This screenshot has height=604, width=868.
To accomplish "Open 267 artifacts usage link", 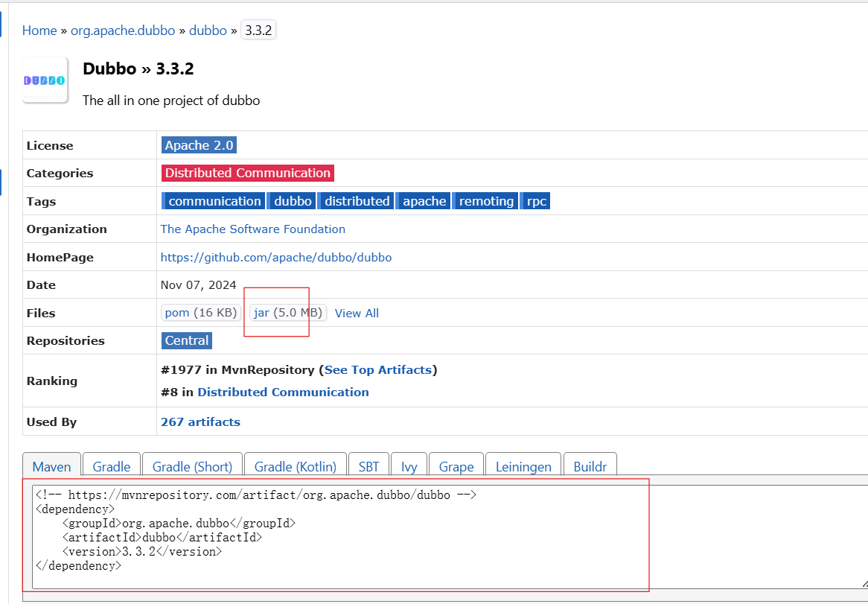I will coord(200,422).
